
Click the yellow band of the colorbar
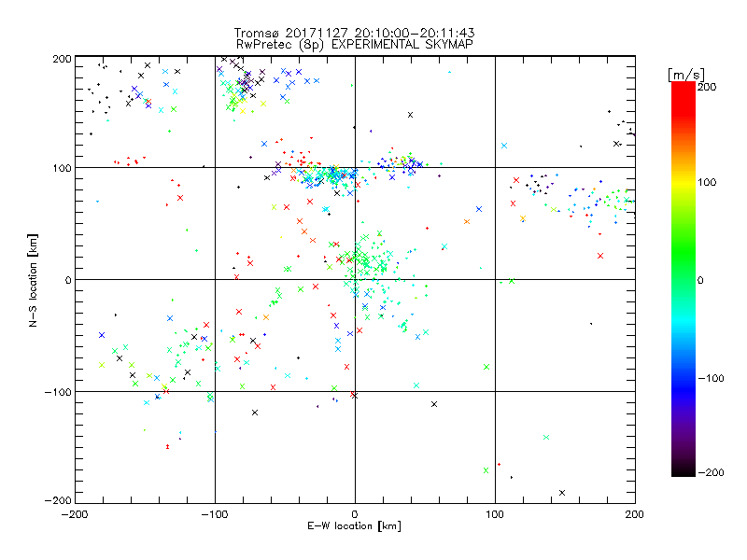click(684, 182)
